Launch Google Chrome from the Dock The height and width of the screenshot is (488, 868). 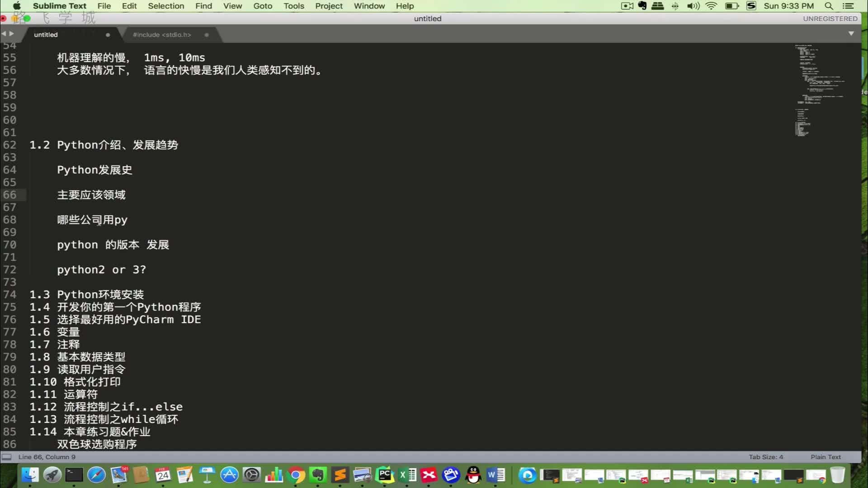coord(296,475)
